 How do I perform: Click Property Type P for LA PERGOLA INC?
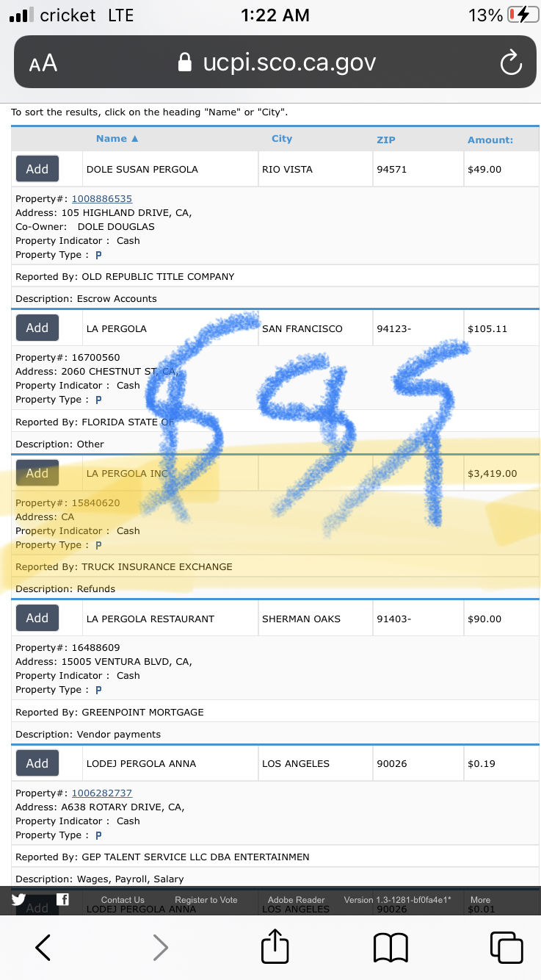tap(98, 545)
